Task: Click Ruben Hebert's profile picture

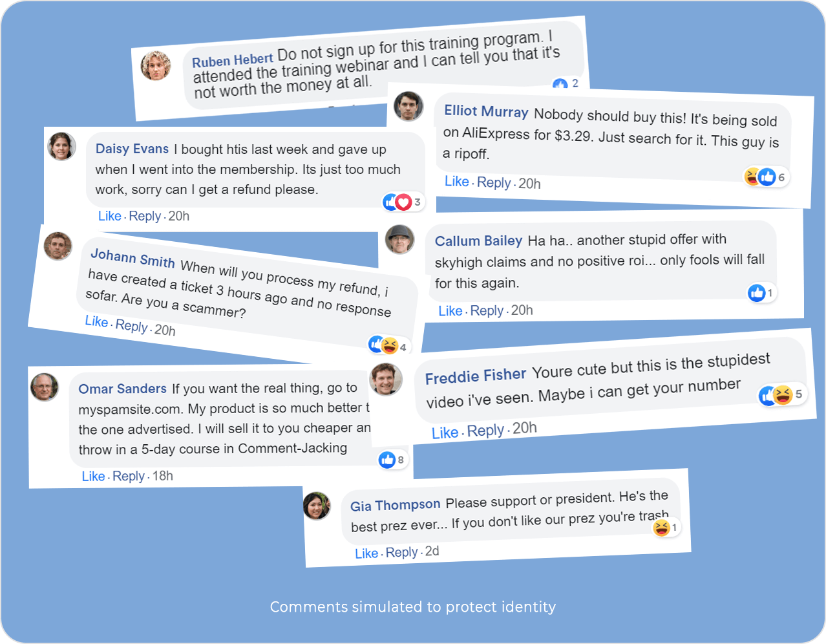Action: [156, 65]
